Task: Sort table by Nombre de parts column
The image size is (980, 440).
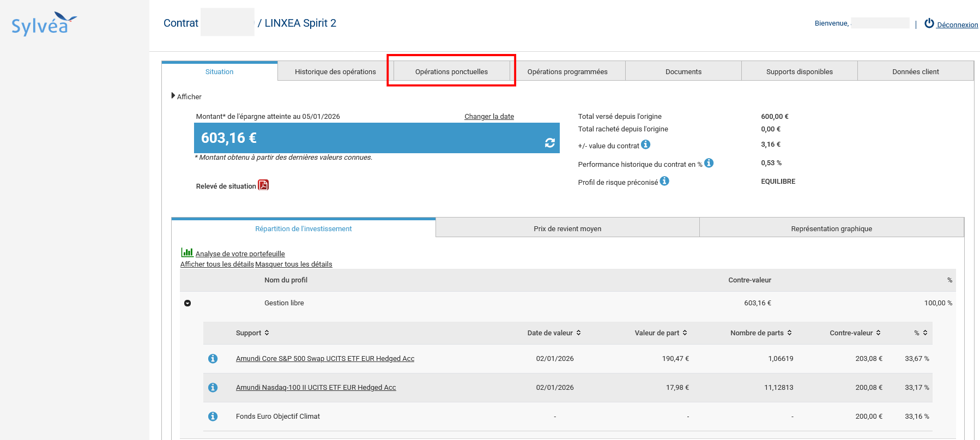Action: coord(789,333)
